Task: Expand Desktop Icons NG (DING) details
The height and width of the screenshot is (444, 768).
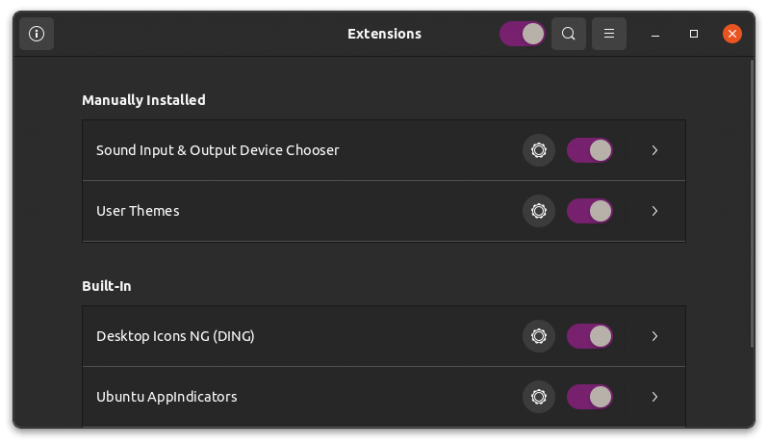Action: pyautogui.click(x=655, y=336)
